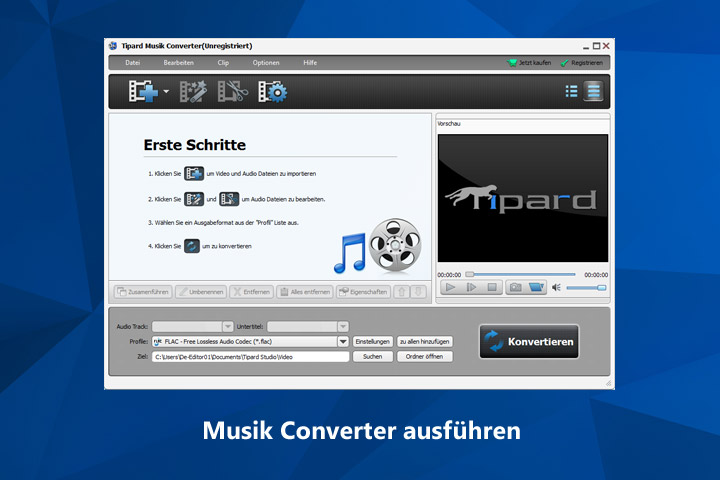Click the Jetzt kaufen link
The width and height of the screenshot is (720, 480).
click(529, 62)
